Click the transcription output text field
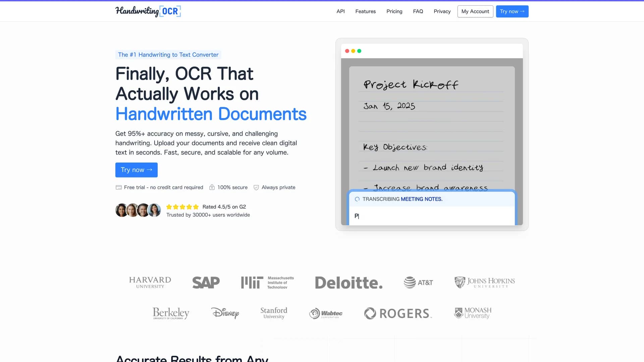 [x=432, y=216]
